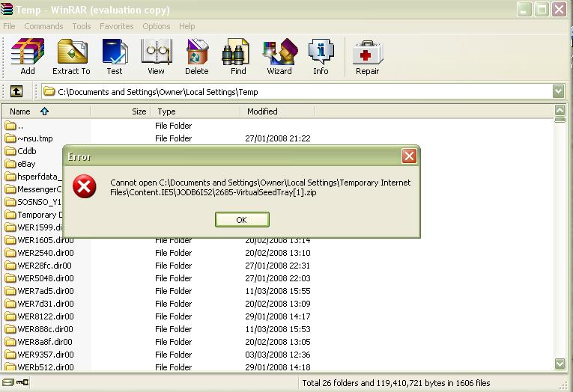Click the folder icon of WER2540.dir00
Viewport: 573px width, 392px height.
pyautogui.click(x=10, y=253)
